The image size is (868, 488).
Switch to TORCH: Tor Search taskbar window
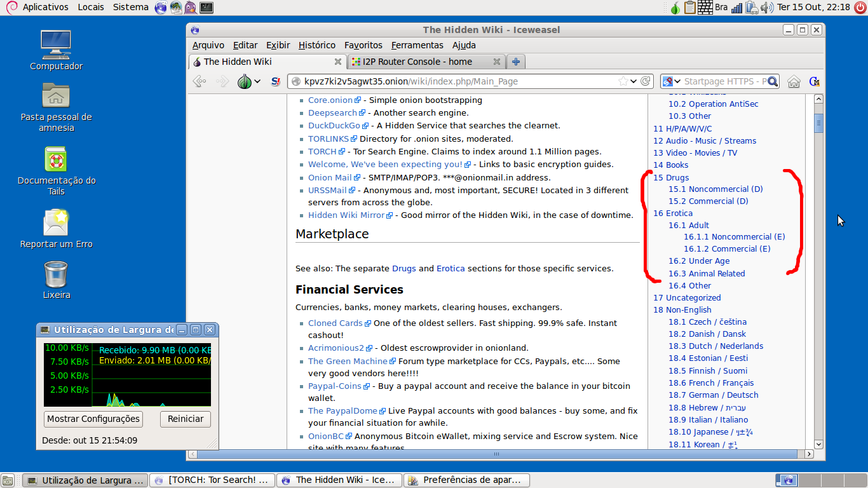pyautogui.click(x=213, y=480)
